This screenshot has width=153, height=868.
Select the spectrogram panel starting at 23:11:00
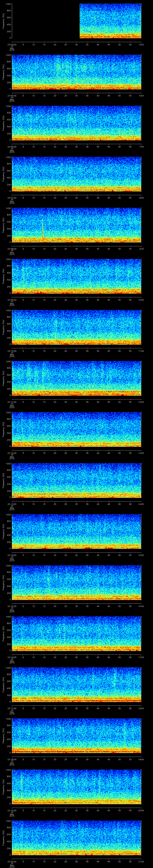coord(76,378)
